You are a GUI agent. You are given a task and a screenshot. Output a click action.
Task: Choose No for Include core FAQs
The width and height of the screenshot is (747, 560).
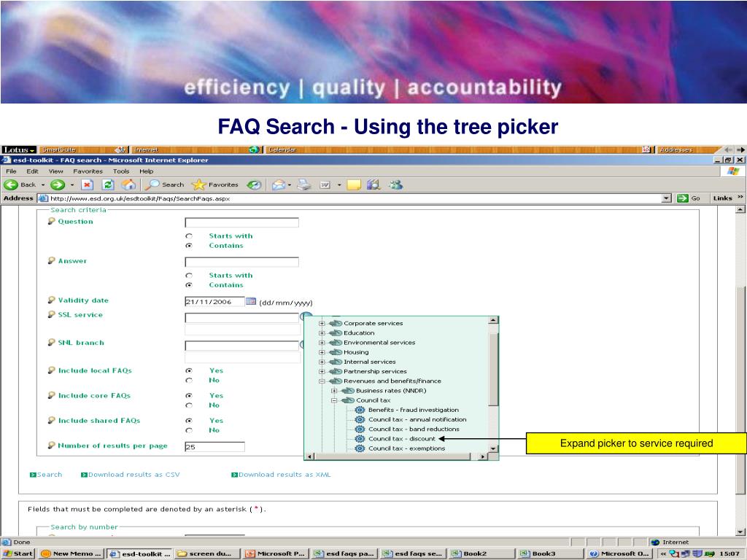click(x=189, y=405)
